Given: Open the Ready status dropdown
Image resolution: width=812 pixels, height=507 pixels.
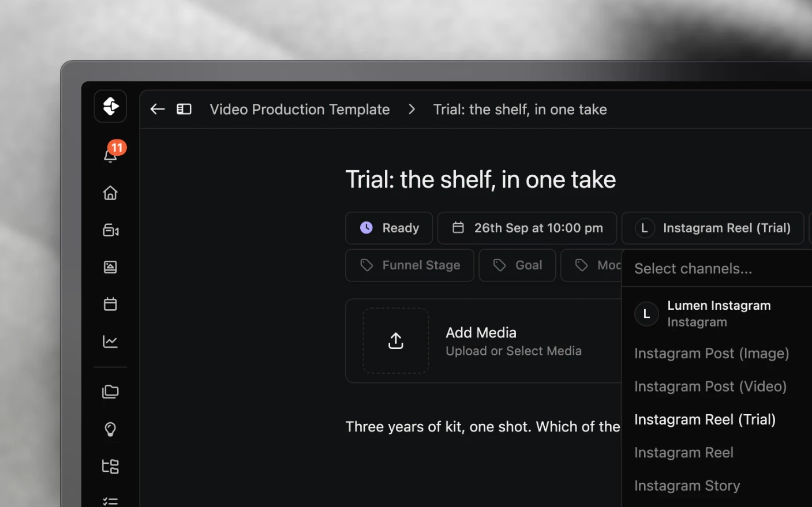Looking at the screenshot, I should [x=389, y=228].
